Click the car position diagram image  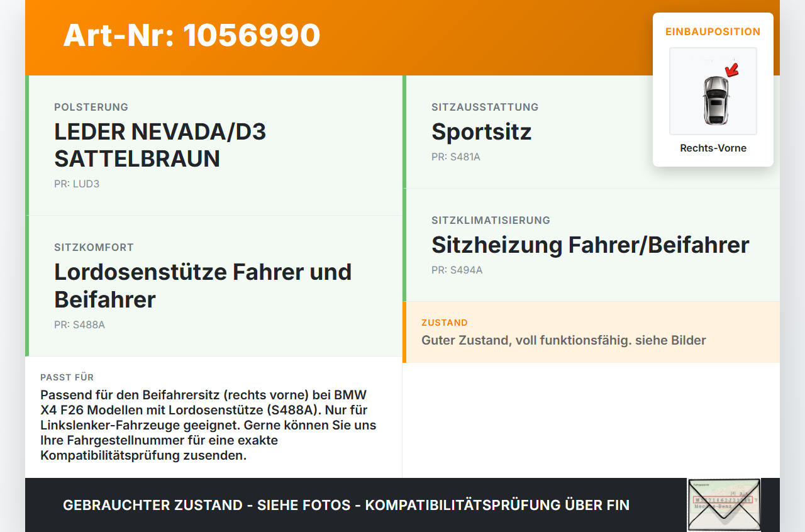(x=713, y=91)
